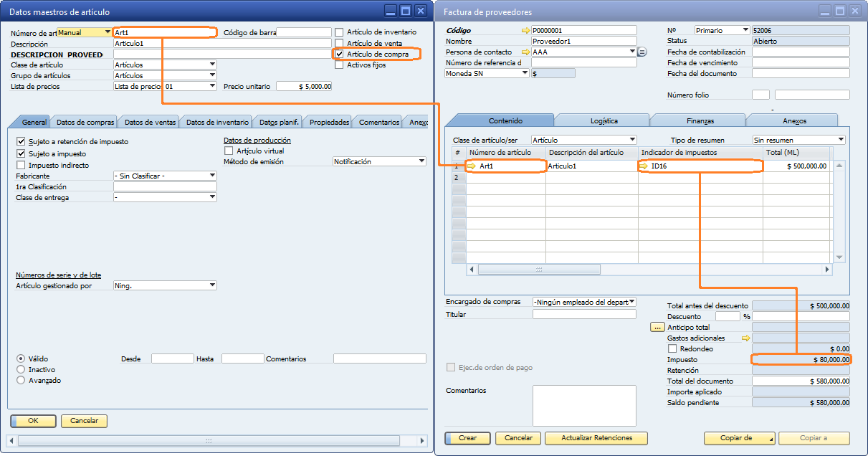Click the link arrow next to Persona de contacto
The image size is (868, 456).
click(525, 52)
